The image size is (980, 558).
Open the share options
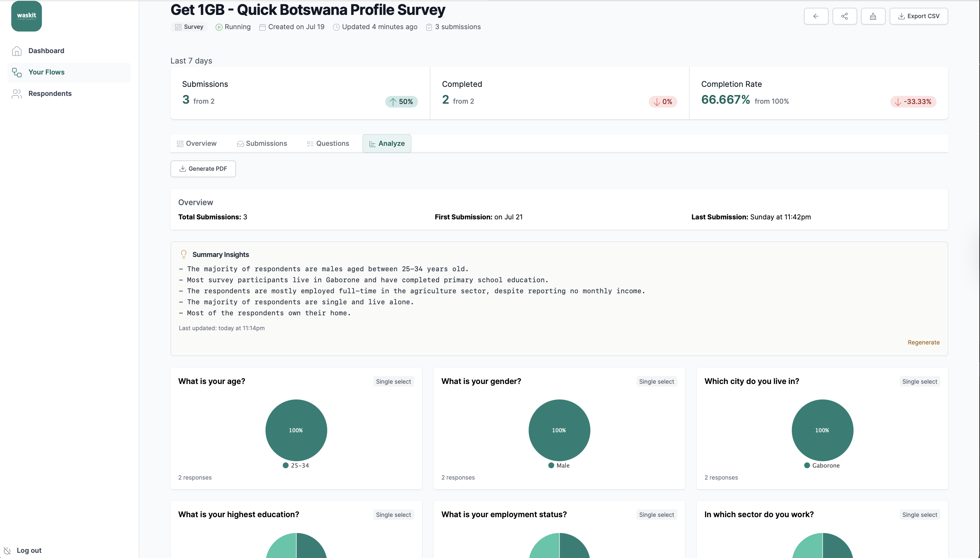844,16
